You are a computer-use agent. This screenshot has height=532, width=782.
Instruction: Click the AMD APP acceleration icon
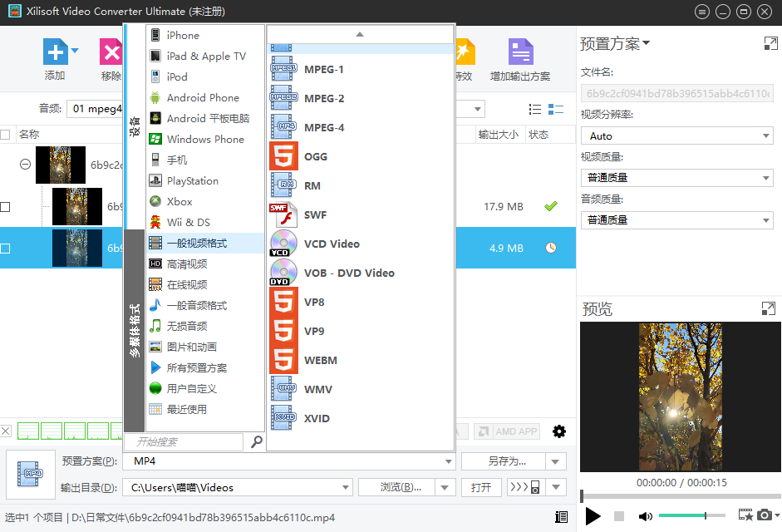point(507,431)
